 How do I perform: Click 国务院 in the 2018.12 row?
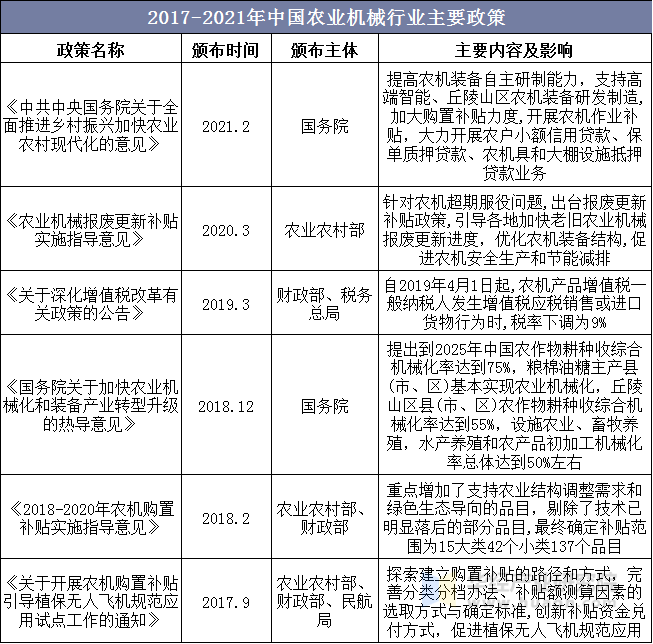(x=324, y=406)
